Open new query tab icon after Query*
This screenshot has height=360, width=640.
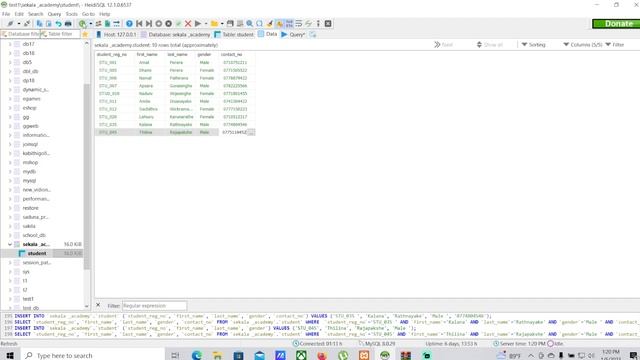click(x=313, y=34)
